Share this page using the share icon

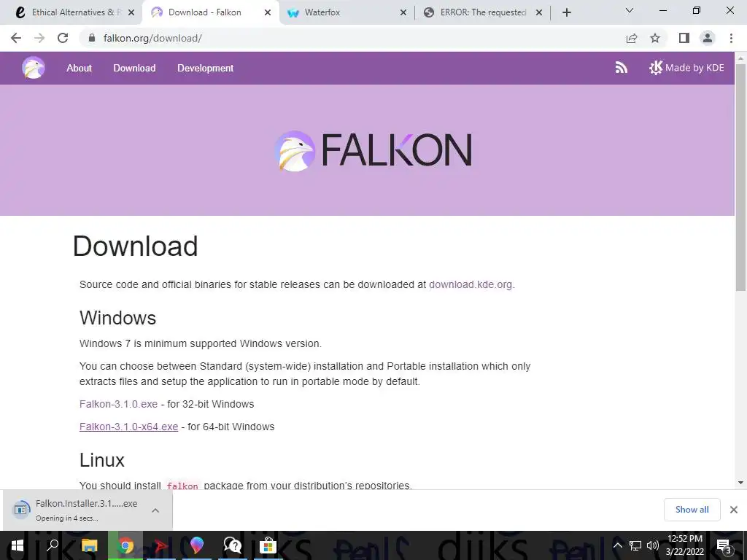[632, 38]
